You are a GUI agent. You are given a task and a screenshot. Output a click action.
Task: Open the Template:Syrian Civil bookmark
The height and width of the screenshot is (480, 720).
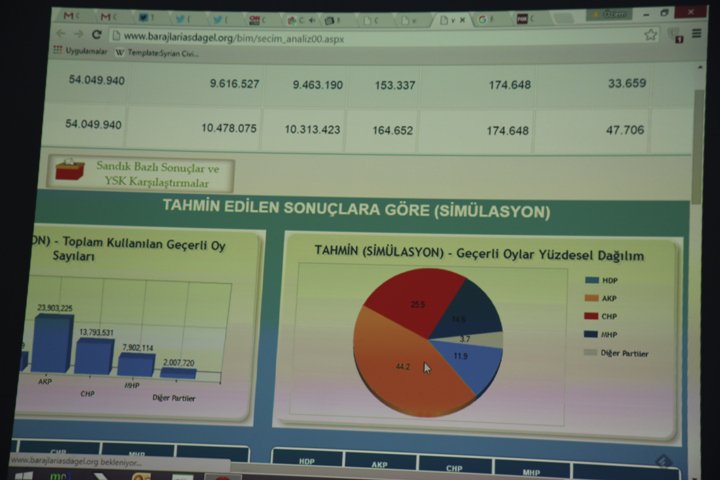pos(158,52)
